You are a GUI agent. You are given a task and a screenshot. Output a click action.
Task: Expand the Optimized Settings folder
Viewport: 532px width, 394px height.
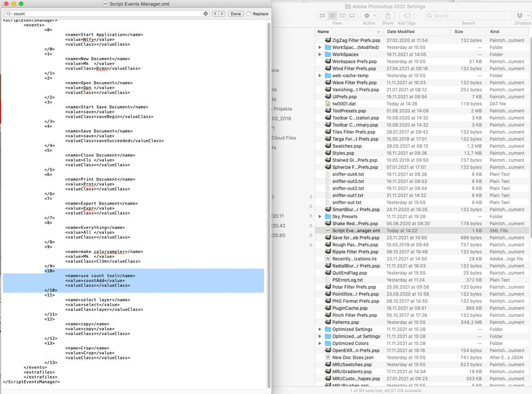(x=320, y=329)
